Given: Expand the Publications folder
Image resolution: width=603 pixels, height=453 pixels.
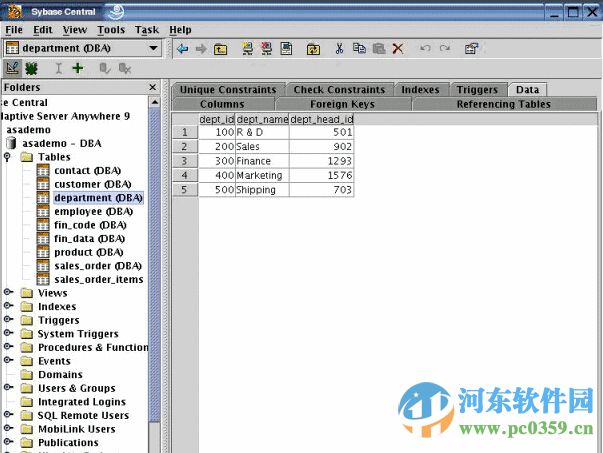Looking at the screenshot, I should [8, 441].
